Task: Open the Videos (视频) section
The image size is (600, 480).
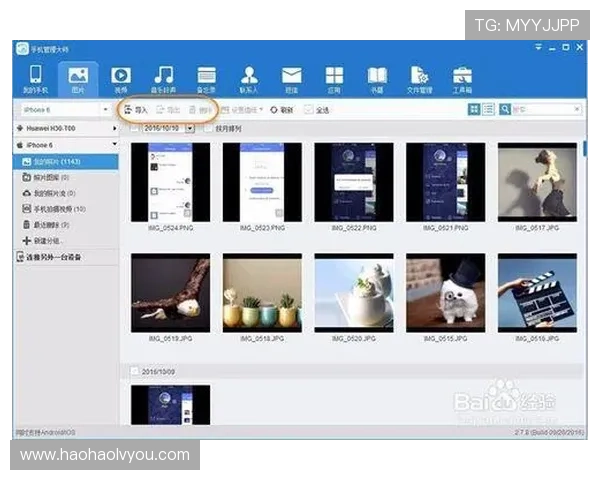Action: pos(121,78)
